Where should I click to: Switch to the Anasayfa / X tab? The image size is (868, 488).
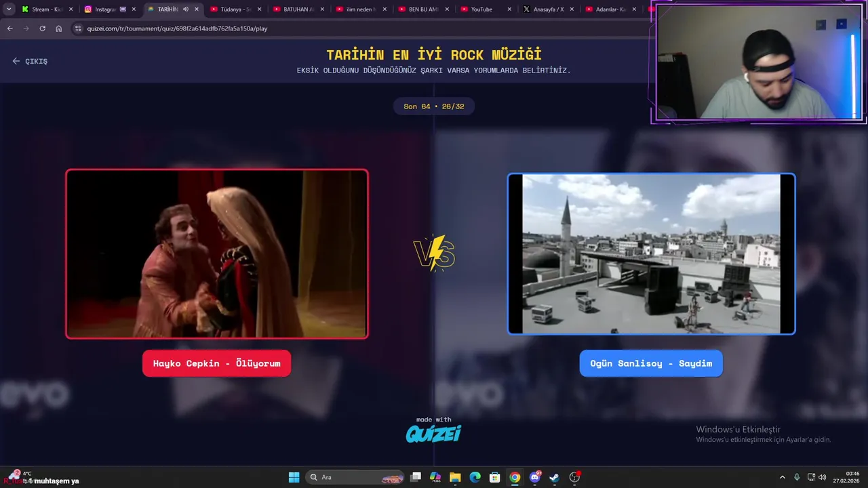[x=549, y=9]
